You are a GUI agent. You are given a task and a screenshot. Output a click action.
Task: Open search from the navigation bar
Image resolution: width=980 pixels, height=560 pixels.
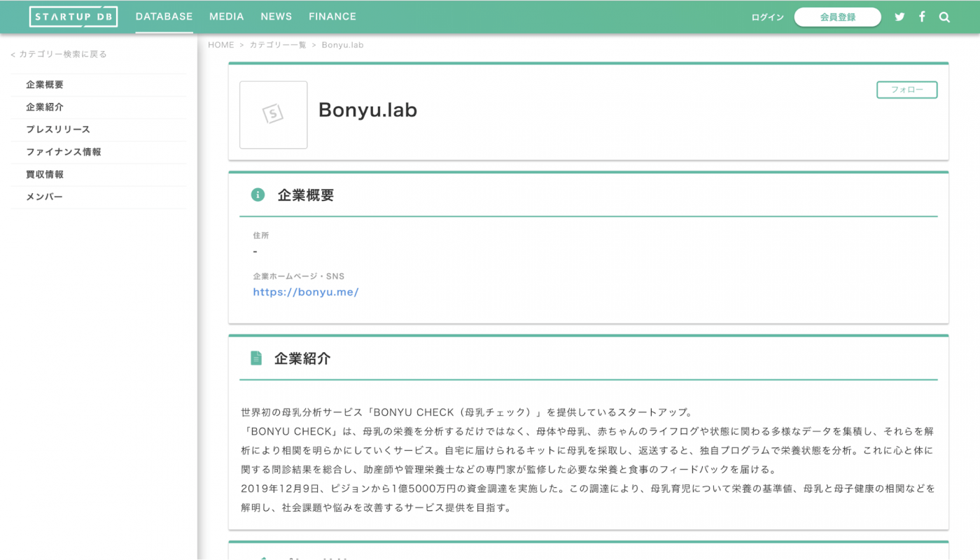[x=944, y=16]
